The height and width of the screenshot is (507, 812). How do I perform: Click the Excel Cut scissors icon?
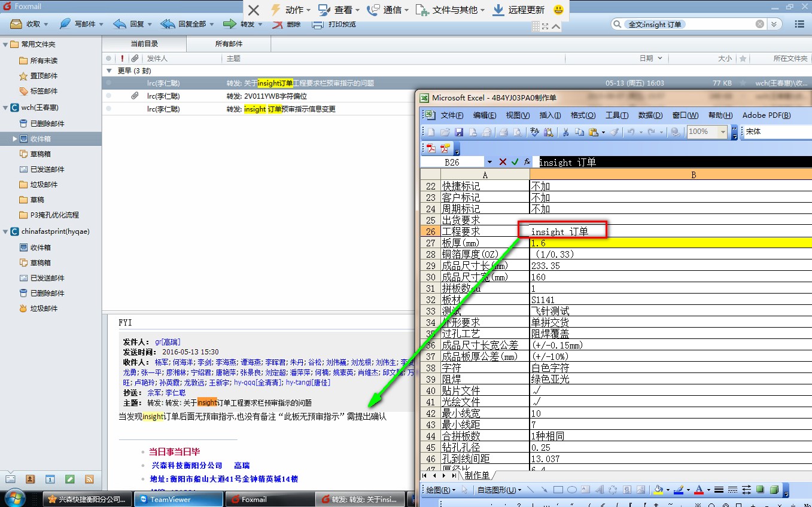(x=565, y=132)
